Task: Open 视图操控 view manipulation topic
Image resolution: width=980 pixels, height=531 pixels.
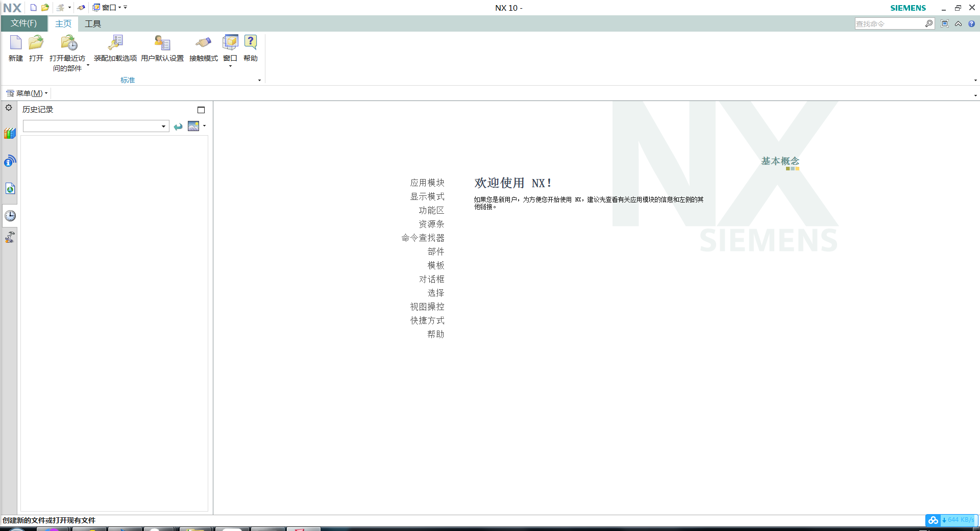Action: point(427,307)
